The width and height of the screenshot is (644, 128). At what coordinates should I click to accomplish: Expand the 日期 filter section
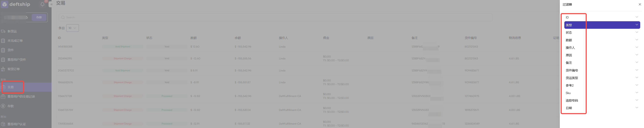click(602, 108)
